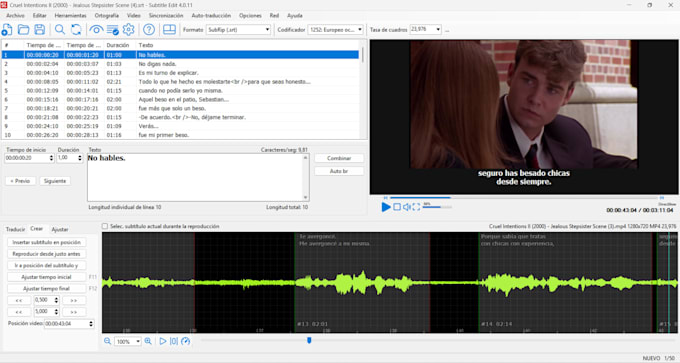Click Reproducir desde justo antes
Viewport: 680px width, 363px height.
pos(46,254)
